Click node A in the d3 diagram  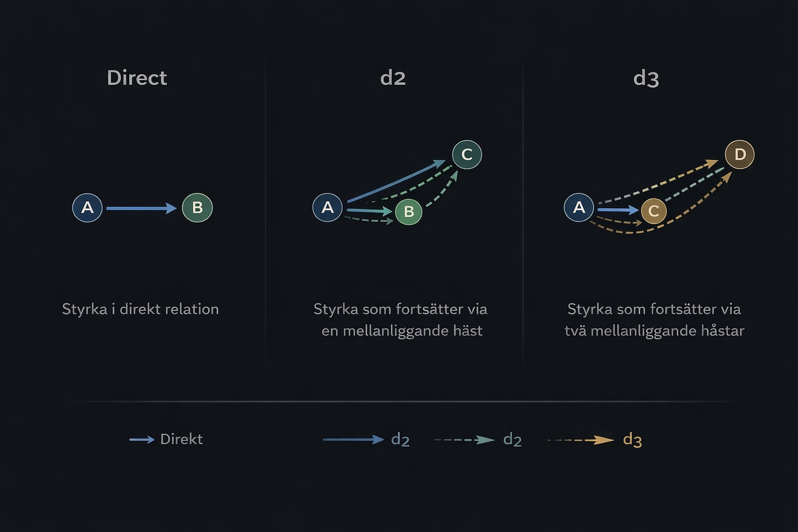point(579,208)
